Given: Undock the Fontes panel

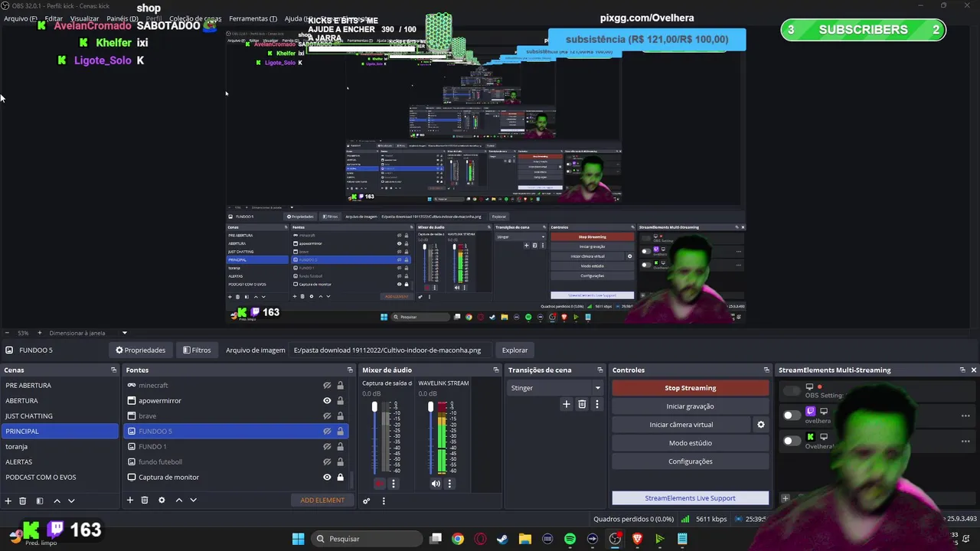Looking at the screenshot, I should tap(350, 370).
